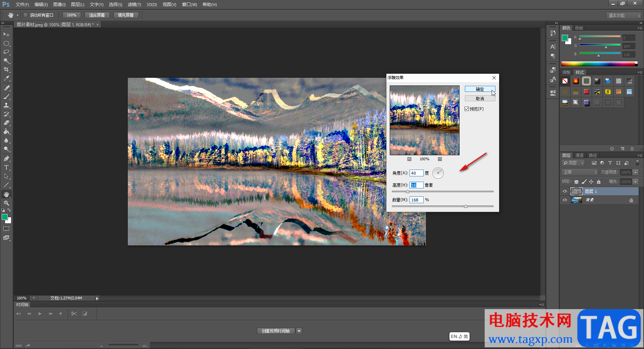
Task: Toggle the Preview checkbox
Action: [x=467, y=109]
